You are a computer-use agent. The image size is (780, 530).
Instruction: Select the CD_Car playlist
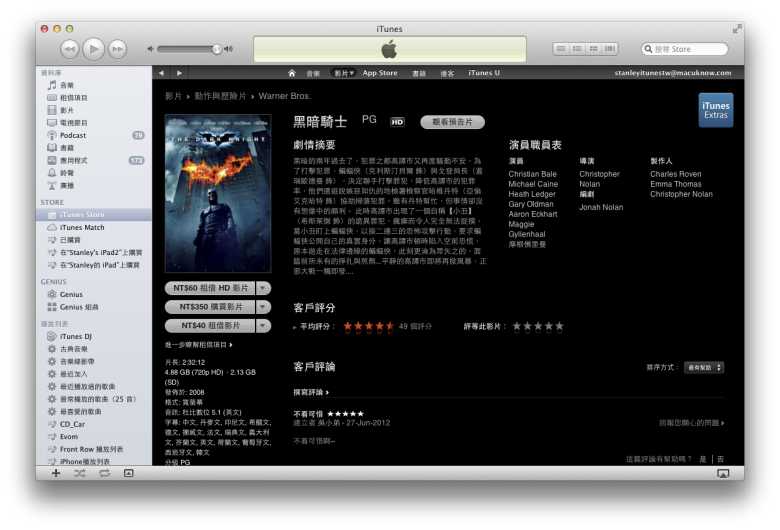coord(94,424)
